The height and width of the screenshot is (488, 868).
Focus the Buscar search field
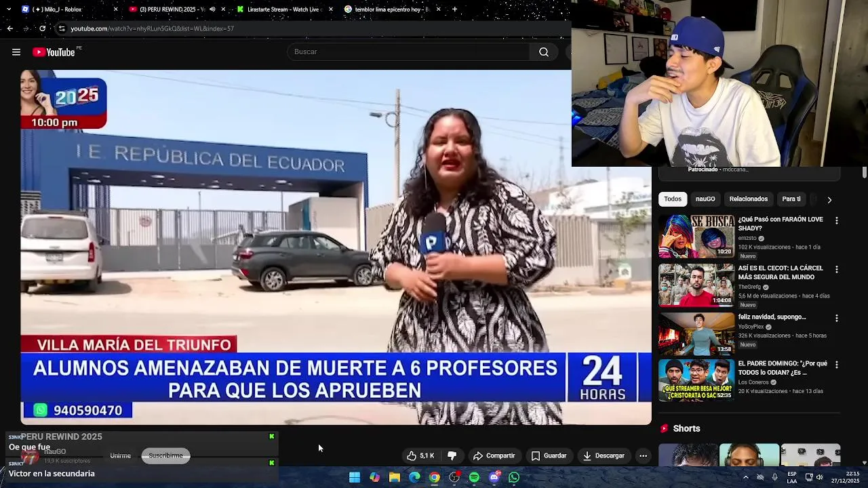pyautogui.click(x=409, y=52)
